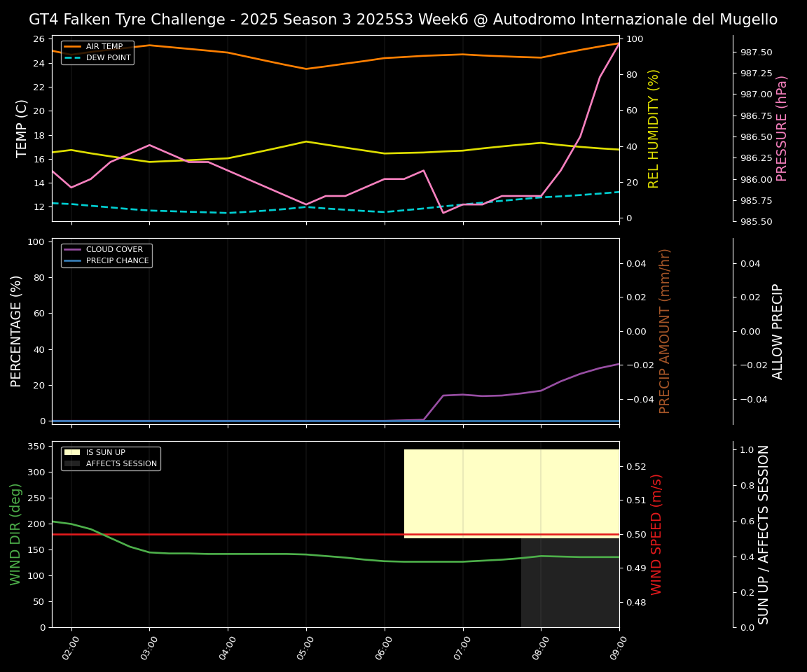The width and height of the screenshot is (807, 672).
Task: Click the 06:00 time tick label
Action: click(x=384, y=647)
